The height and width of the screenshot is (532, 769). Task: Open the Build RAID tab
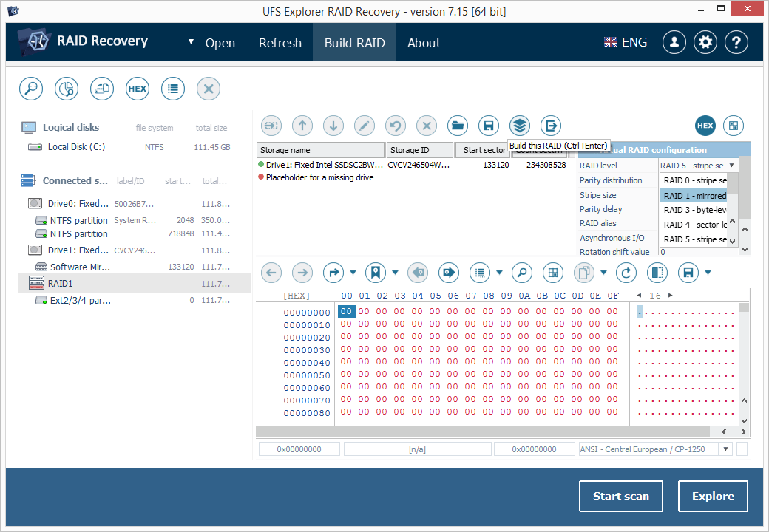[x=355, y=43]
